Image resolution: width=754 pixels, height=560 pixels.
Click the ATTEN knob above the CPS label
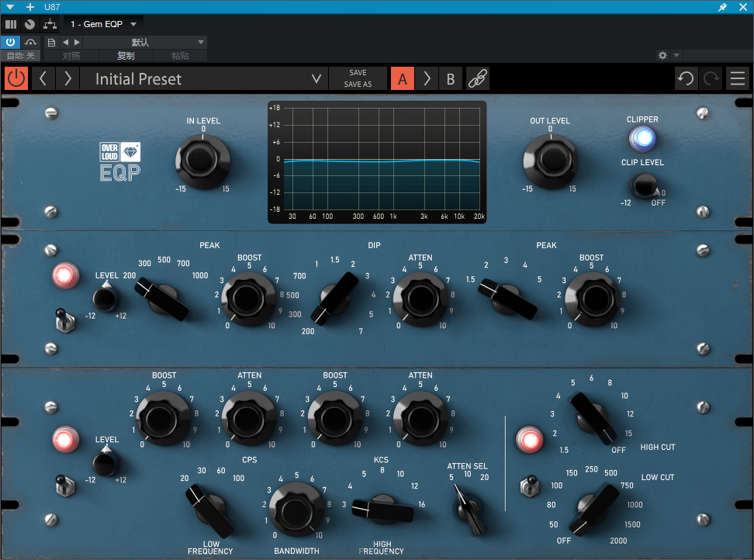249,418
